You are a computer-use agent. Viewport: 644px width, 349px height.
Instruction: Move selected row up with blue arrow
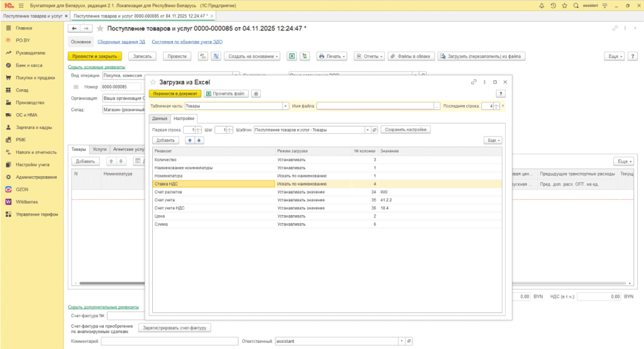coord(191,140)
